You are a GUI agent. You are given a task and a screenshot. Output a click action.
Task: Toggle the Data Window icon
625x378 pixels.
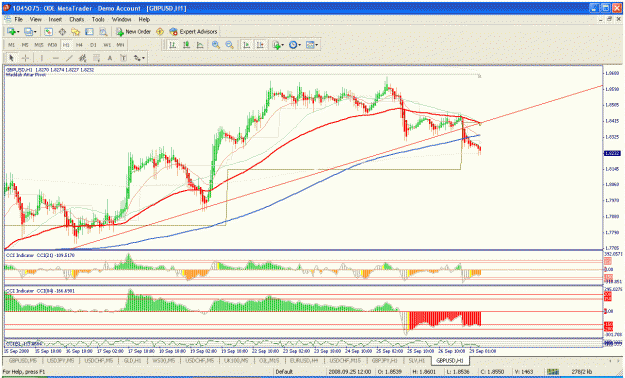tap(62, 32)
